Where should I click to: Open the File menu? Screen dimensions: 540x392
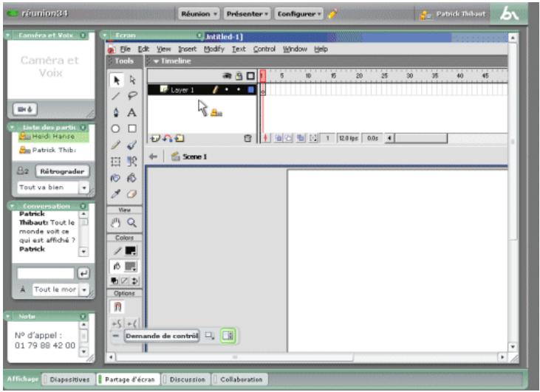pyautogui.click(x=126, y=49)
